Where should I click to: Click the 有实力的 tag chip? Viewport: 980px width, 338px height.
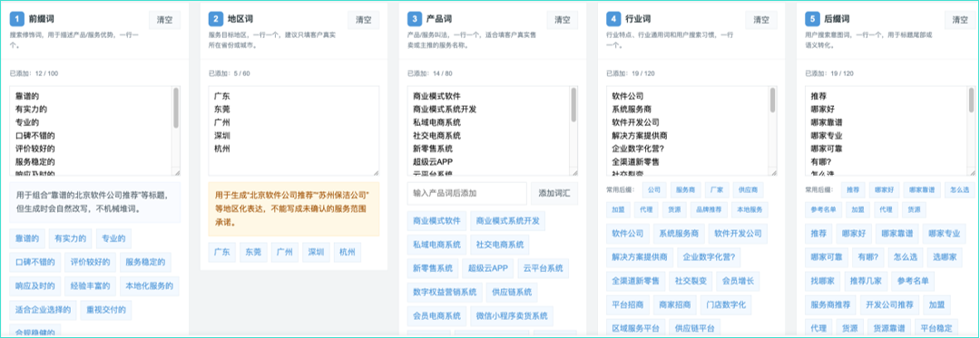[x=71, y=238]
